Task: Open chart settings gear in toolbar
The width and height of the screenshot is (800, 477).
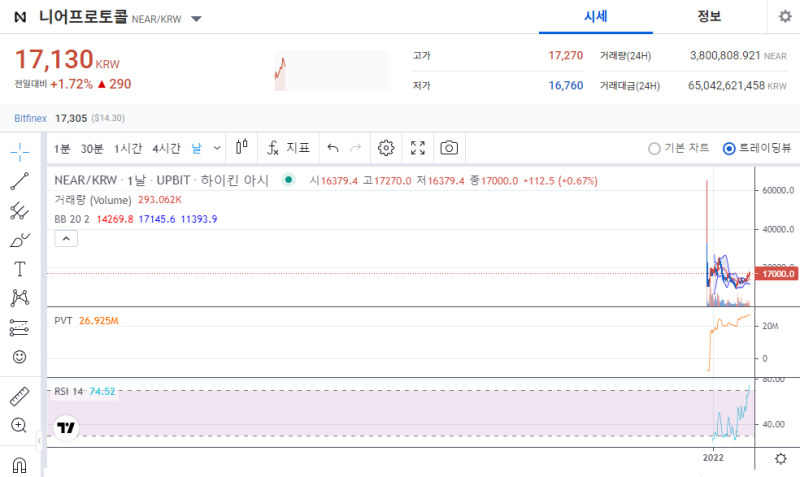Action: tap(386, 148)
